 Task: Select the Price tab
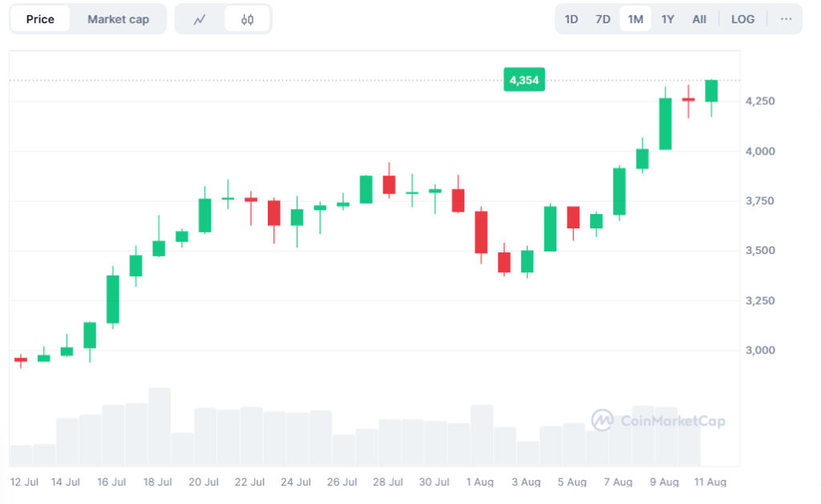click(x=40, y=19)
